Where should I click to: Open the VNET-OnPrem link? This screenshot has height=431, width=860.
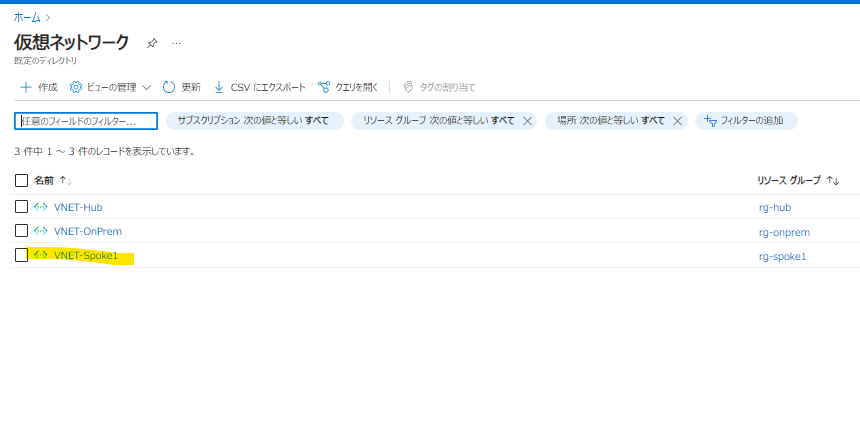(88, 231)
